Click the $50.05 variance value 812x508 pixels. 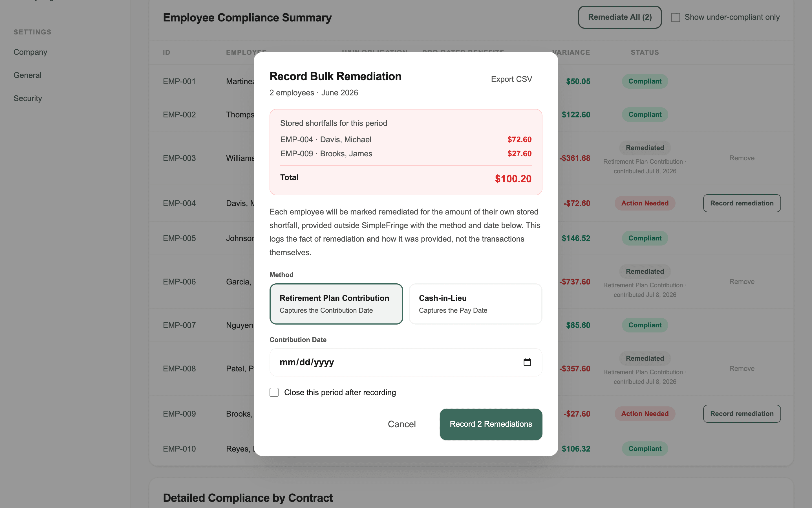tap(578, 81)
